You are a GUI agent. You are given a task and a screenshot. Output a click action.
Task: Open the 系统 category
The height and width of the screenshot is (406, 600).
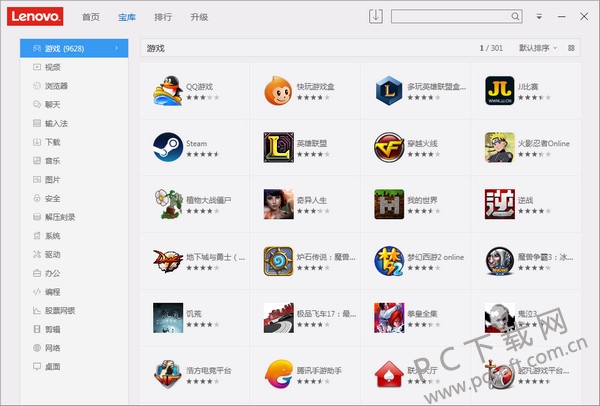tap(74, 236)
